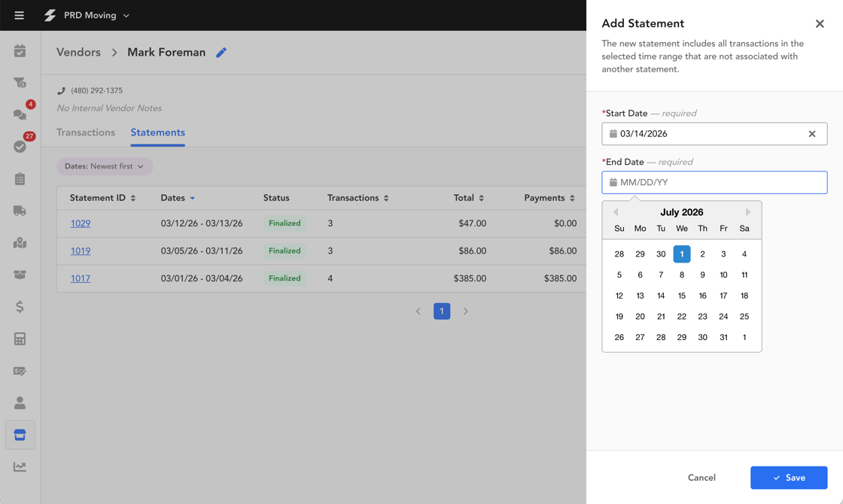
Task: Clear the Start Date value
Action: coord(812,134)
